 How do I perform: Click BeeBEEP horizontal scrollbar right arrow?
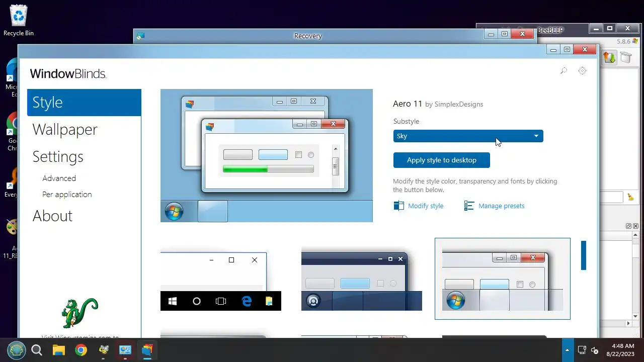tap(628, 323)
